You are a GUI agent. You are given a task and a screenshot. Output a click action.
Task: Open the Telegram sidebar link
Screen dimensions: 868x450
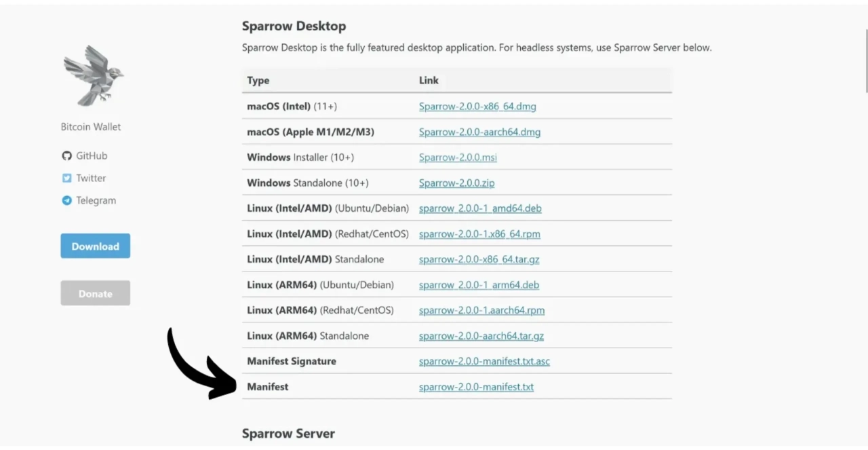96,201
